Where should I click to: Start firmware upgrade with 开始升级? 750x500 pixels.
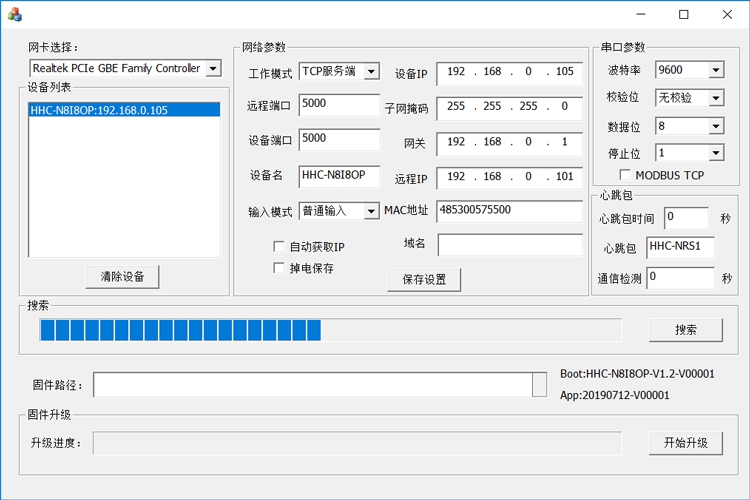coord(685,443)
